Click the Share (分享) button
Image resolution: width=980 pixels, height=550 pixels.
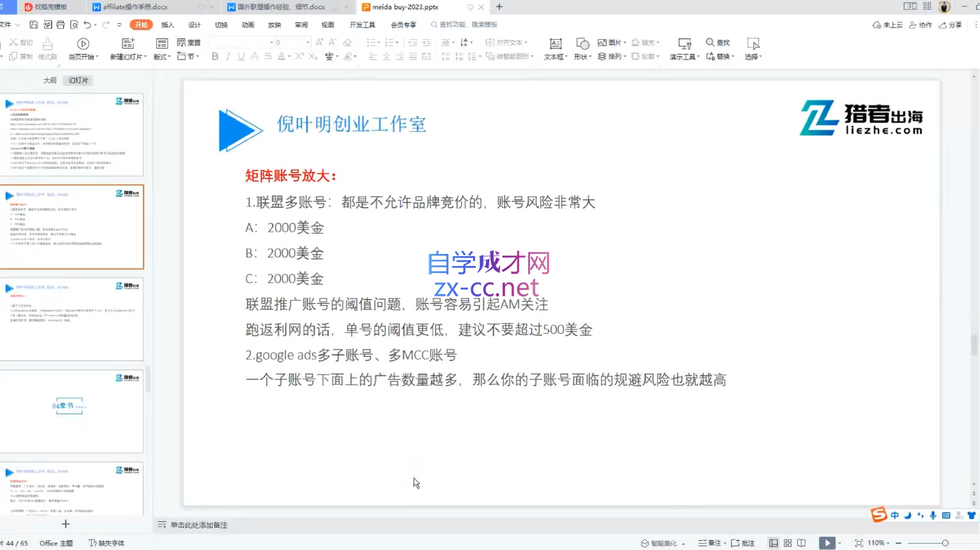coord(951,24)
